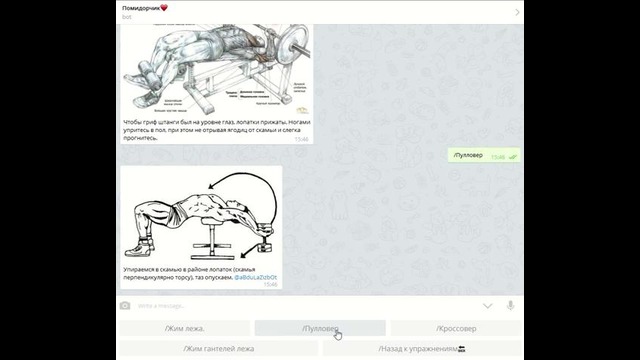Open the @aBduLaZizbOt mention link
This screenshot has height=360, width=640.
tap(256, 277)
